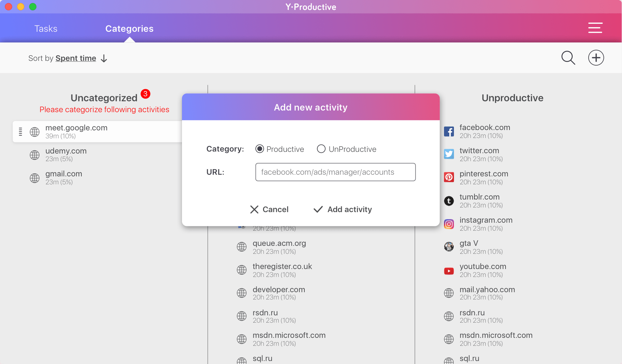Viewport: 622px width, 364px height.
Task: Click the Uncategorized red notification badge
Action: coord(145,94)
